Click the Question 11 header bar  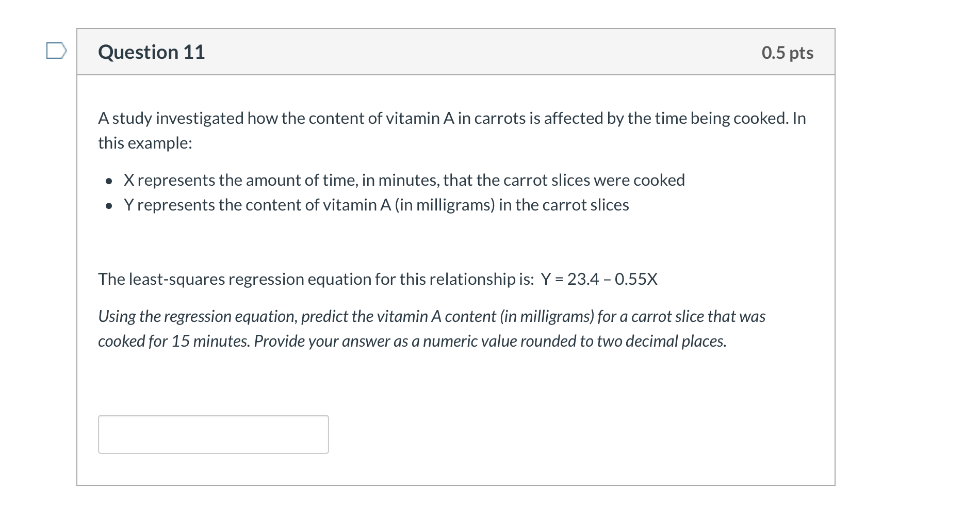(x=455, y=51)
